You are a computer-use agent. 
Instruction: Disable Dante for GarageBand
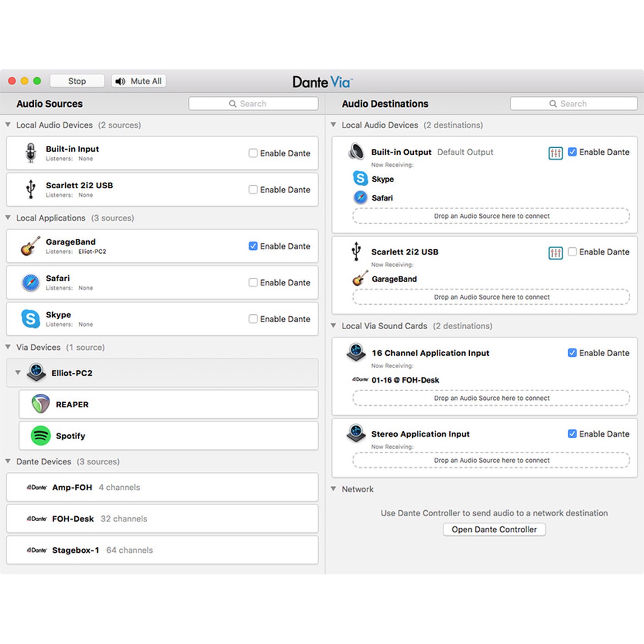click(253, 246)
